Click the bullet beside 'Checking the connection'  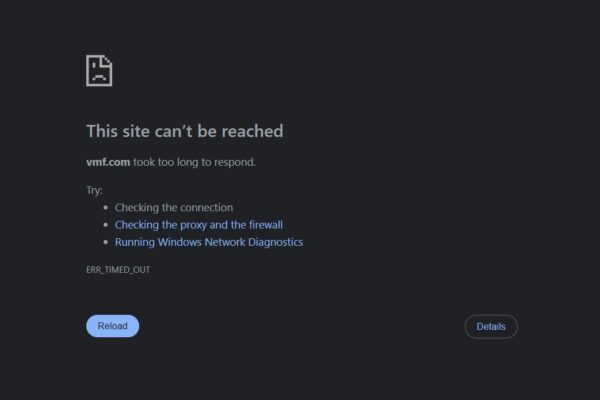click(105, 208)
